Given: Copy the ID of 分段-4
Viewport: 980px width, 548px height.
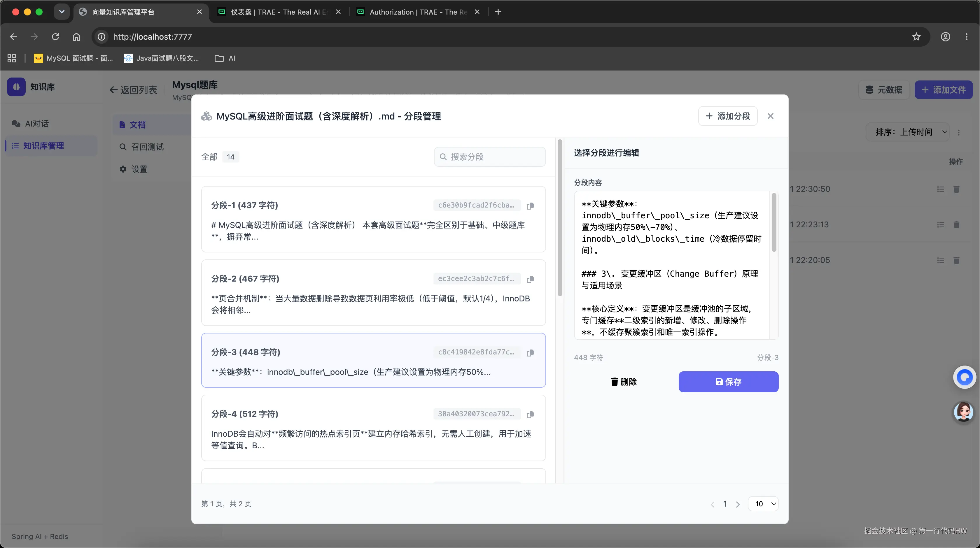Looking at the screenshot, I should [530, 414].
